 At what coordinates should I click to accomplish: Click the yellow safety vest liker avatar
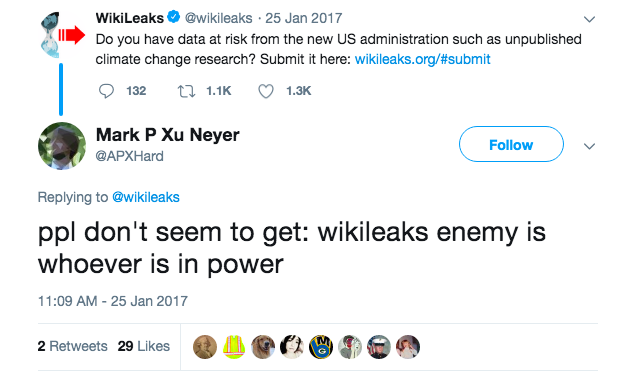pos(234,346)
